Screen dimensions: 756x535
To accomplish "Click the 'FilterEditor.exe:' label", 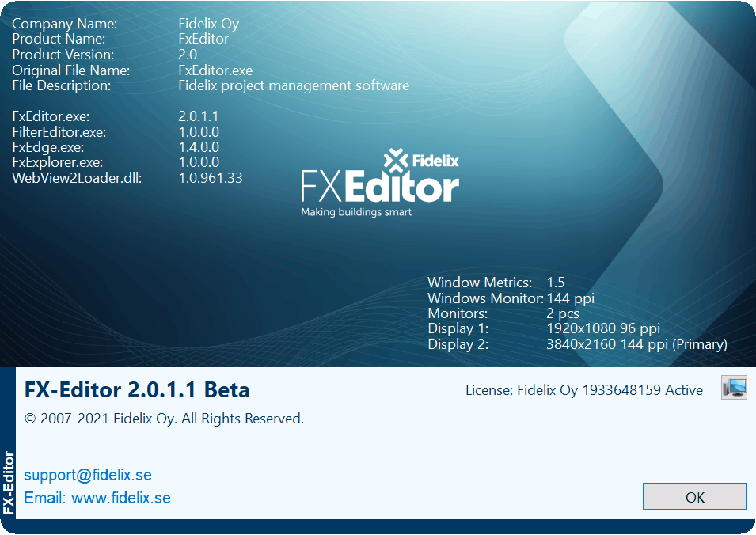I will (x=59, y=132).
